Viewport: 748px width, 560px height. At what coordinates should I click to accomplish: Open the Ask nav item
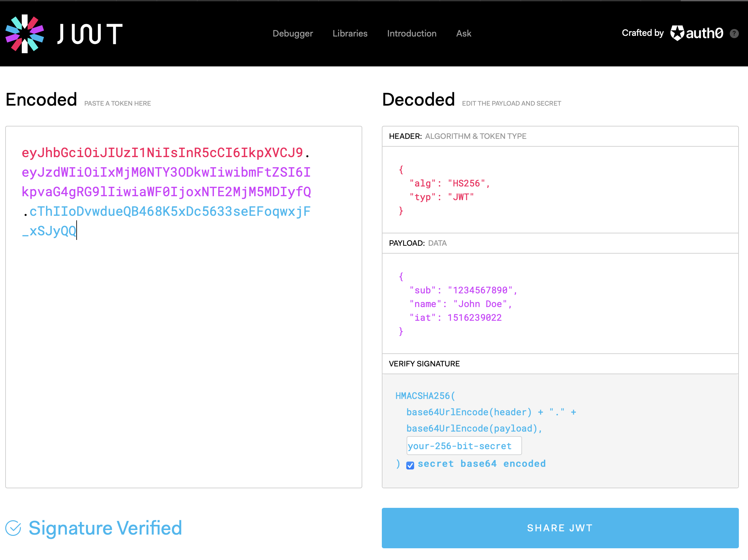[x=464, y=34]
